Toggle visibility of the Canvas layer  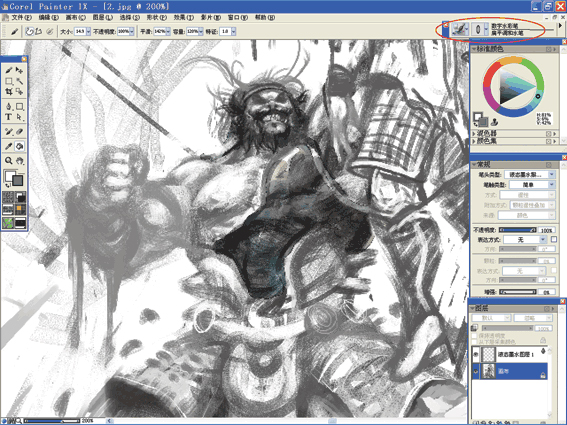tap(476, 371)
